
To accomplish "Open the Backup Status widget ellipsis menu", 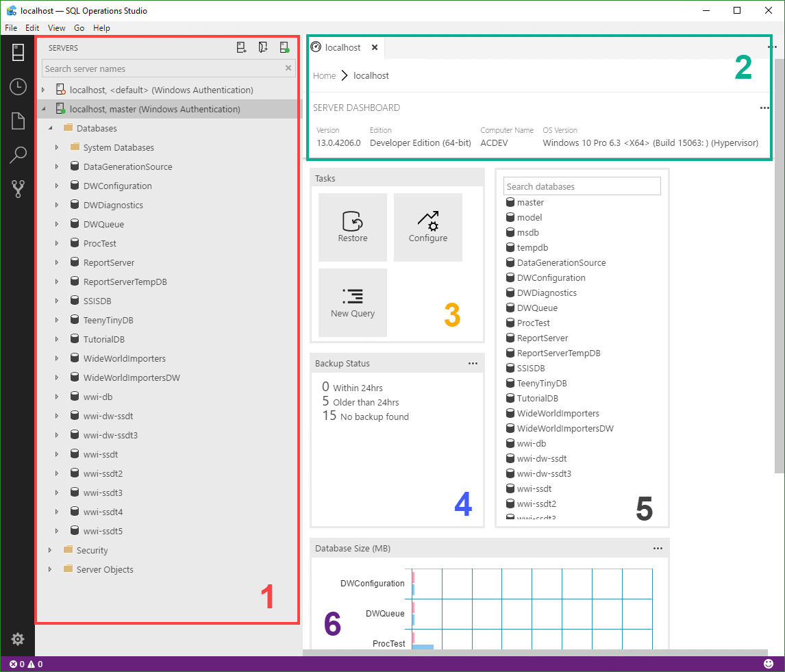I will [x=473, y=364].
